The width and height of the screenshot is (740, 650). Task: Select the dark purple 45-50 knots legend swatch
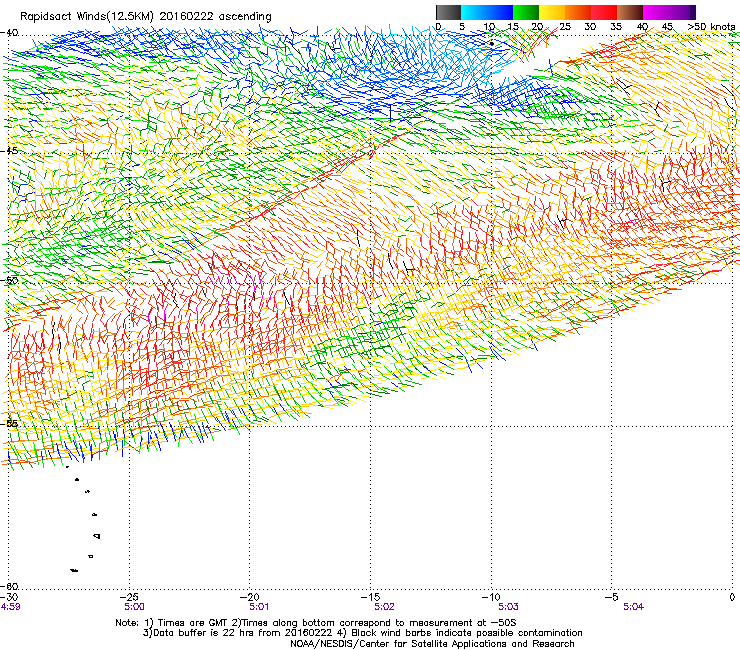682,12
